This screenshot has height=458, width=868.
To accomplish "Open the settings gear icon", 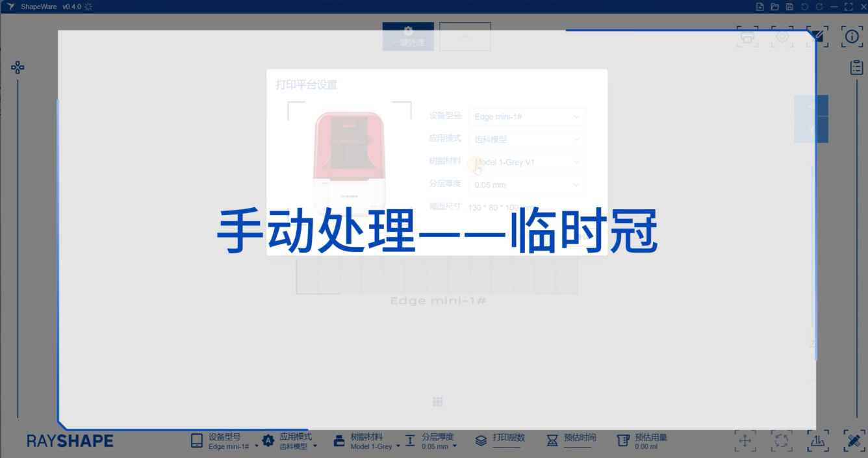I will 782,37.
